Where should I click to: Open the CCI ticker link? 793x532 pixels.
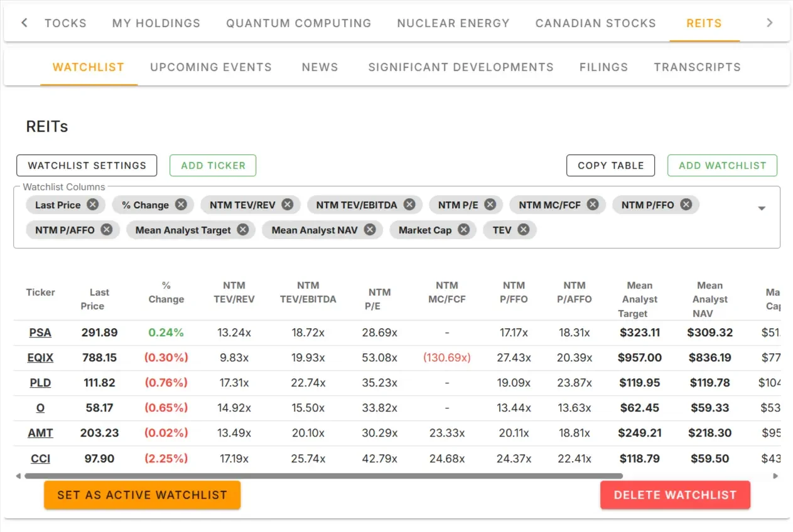tap(40, 459)
